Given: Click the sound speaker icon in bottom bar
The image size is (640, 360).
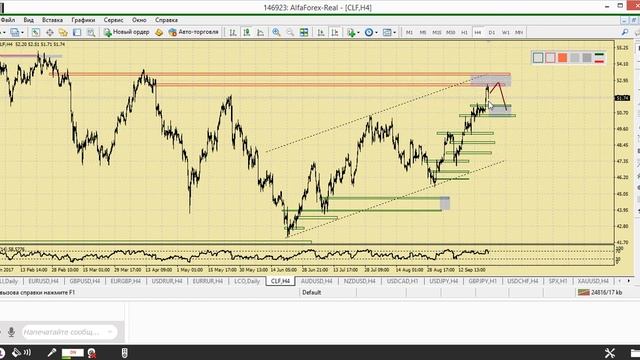Looking at the screenshot, I should click(x=22, y=353).
